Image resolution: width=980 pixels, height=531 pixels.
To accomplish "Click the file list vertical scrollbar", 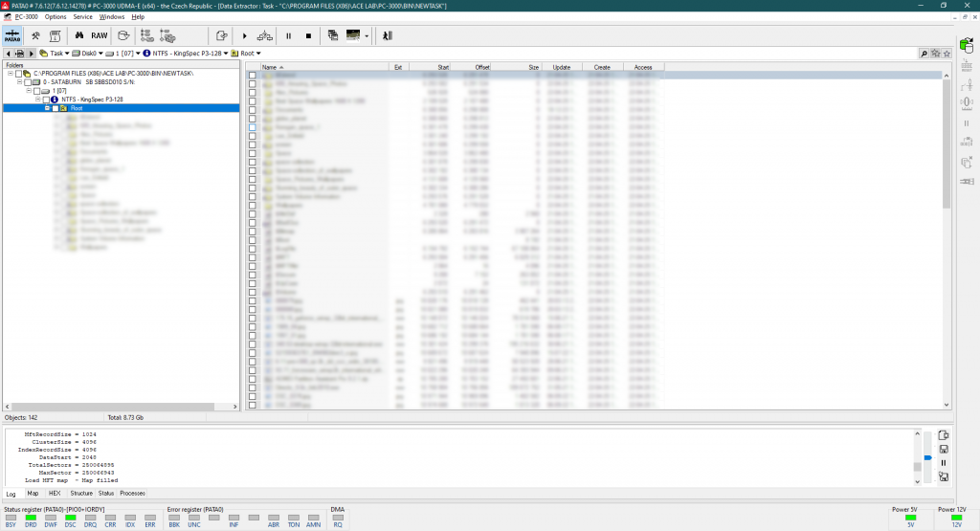I will pos(947,144).
